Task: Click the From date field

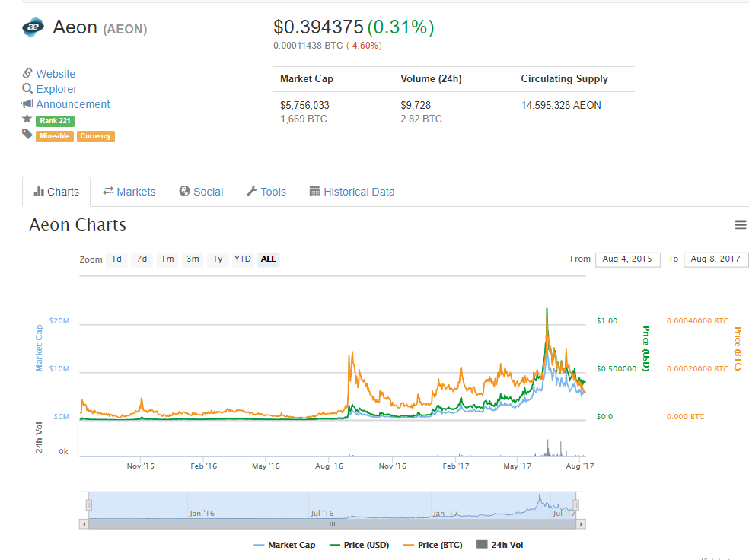Action: pyautogui.click(x=628, y=259)
